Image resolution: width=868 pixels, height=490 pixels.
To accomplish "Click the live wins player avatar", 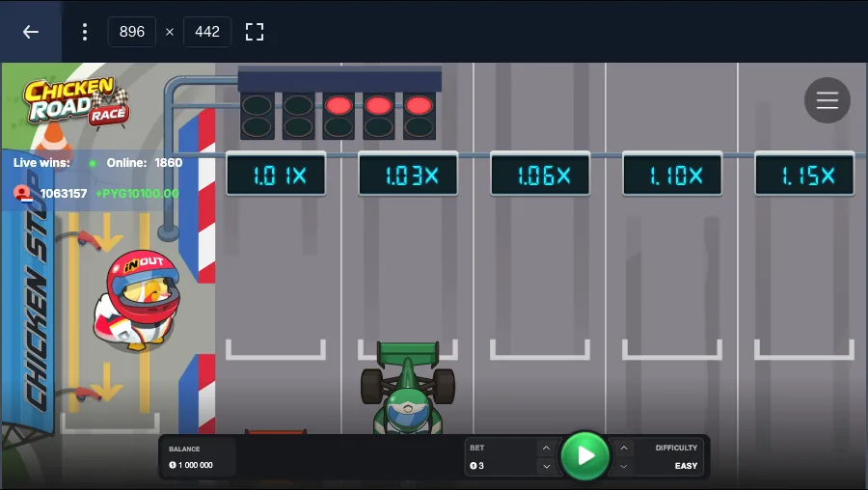I will click(x=22, y=193).
